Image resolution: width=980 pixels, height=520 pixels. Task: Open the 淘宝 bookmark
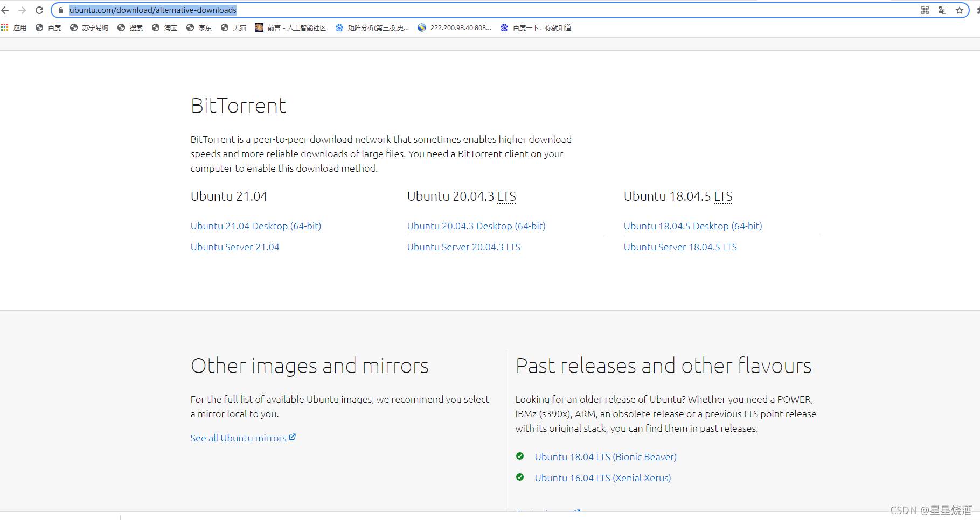tap(165, 27)
